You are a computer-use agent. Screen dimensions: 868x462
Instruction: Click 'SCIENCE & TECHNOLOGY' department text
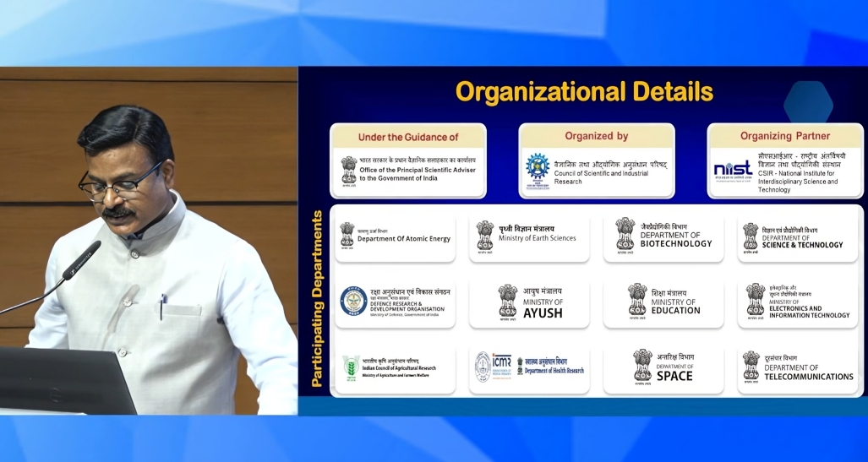click(802, 245)
